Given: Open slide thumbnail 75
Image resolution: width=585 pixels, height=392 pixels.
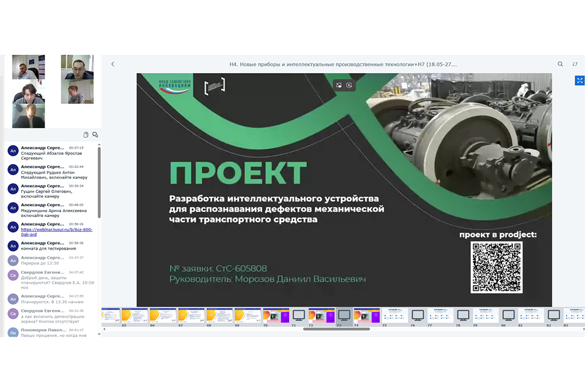Looking at the screenshot, I should pyautogui.click(x=395, y=315).
